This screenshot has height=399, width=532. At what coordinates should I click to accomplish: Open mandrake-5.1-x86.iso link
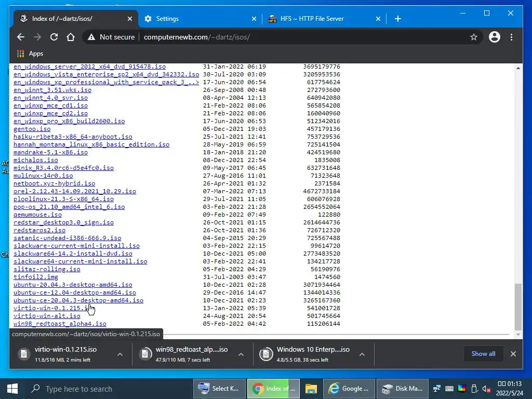(50, 153)
